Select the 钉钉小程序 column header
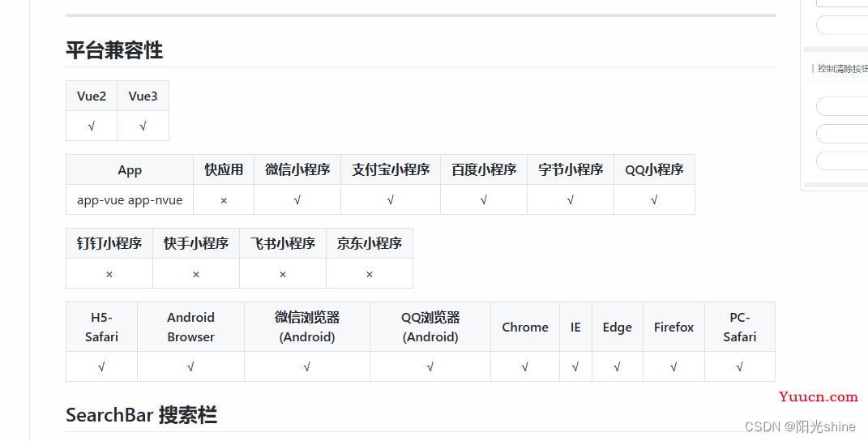The image size is (868, 441). point(109,243)
